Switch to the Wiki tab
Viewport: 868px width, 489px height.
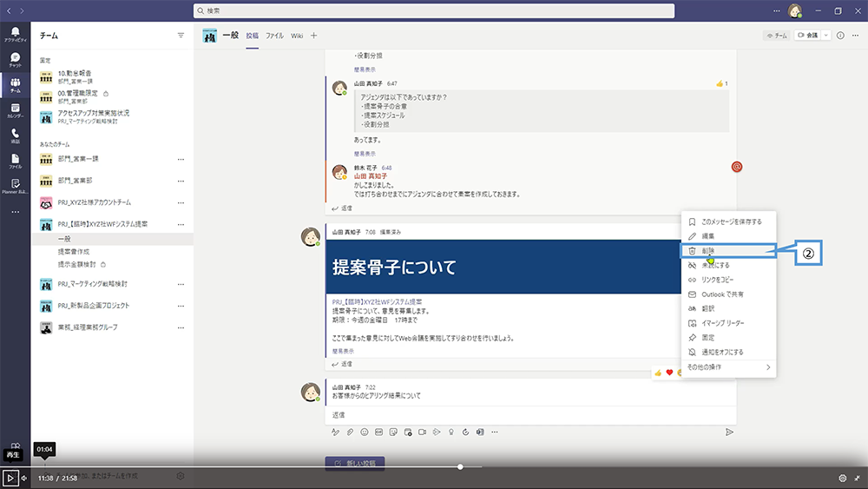pyautogui.click(x=297, y=36)
